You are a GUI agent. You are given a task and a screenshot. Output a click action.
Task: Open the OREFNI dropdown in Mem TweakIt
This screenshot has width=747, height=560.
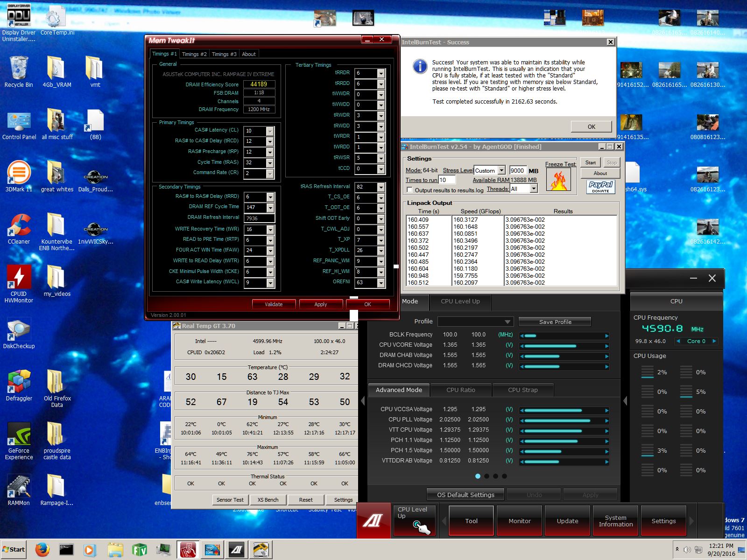381,283
